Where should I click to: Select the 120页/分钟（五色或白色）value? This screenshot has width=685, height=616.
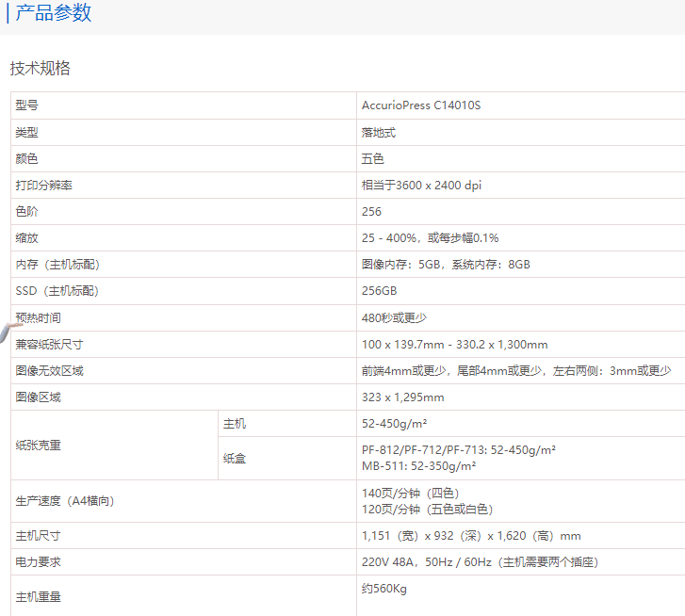pyautogui.click(x=427, y=510)
